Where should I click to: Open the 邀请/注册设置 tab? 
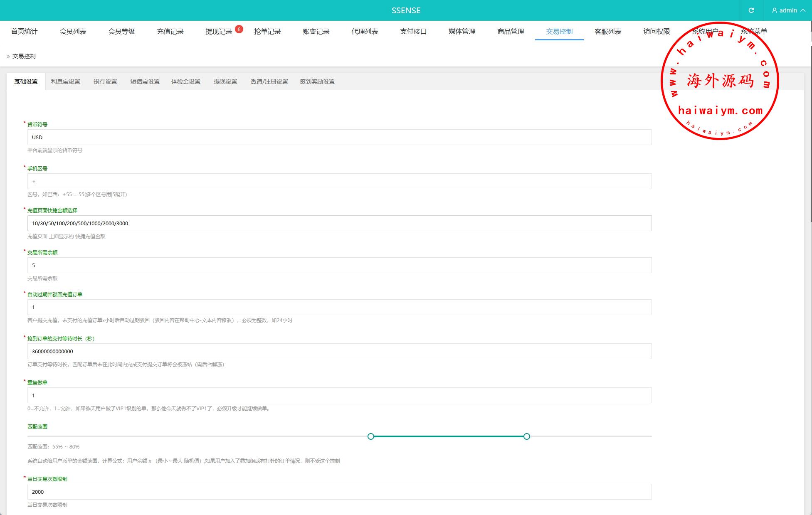[269, 81]
